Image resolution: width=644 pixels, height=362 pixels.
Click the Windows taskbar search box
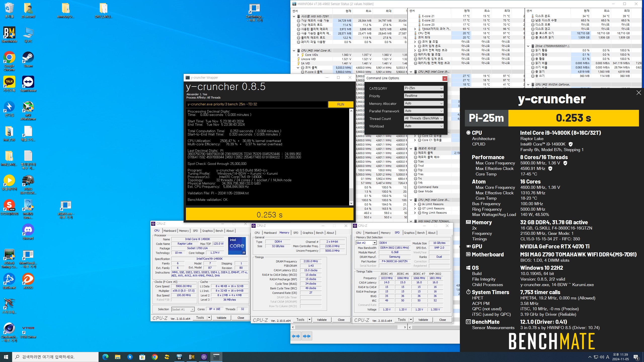coord(55,357)
